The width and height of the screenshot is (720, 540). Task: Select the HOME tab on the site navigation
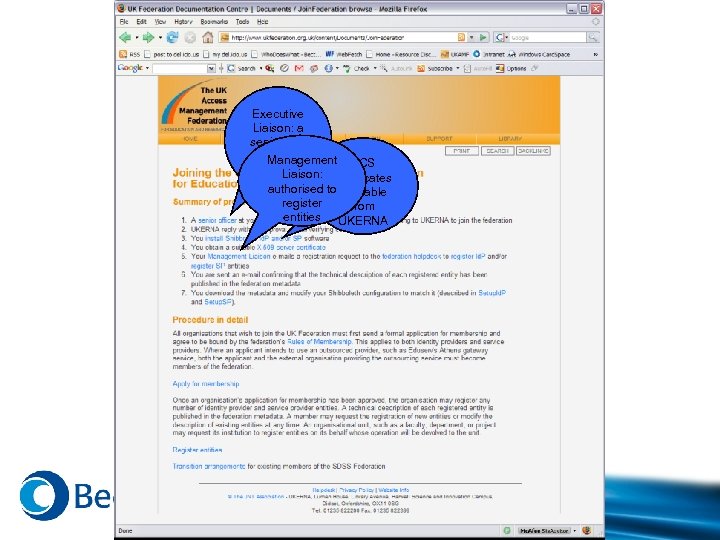190,139
